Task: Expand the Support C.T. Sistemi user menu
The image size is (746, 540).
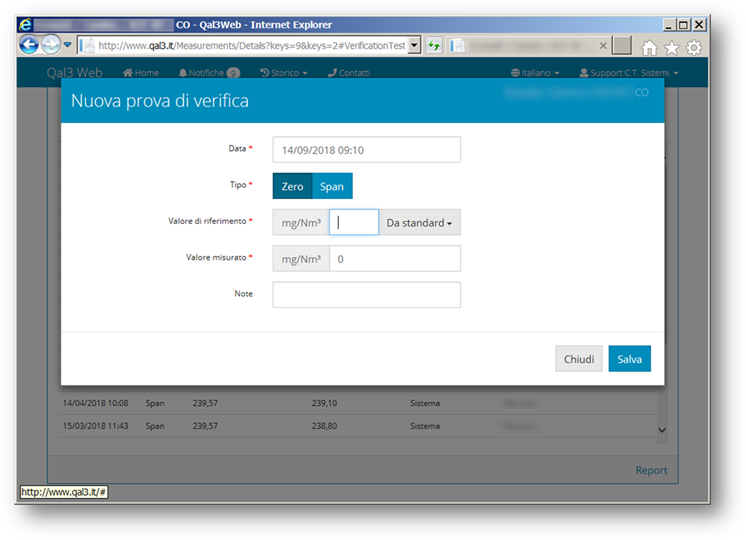Action: pos(628,73)
